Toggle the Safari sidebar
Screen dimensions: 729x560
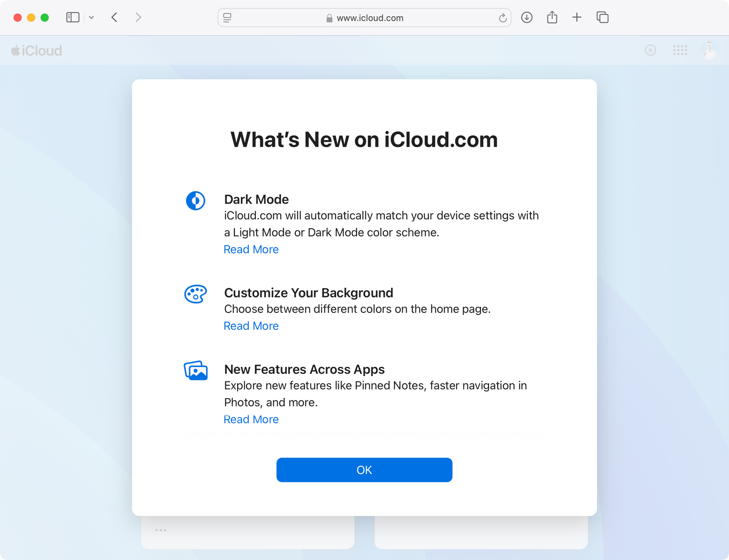click(73, 17)
